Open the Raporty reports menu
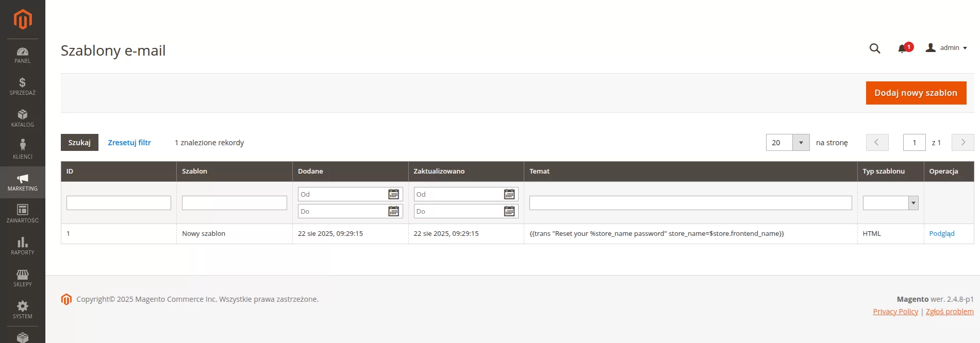This screenshot has height=343, width=980. [x=23, y=246]
